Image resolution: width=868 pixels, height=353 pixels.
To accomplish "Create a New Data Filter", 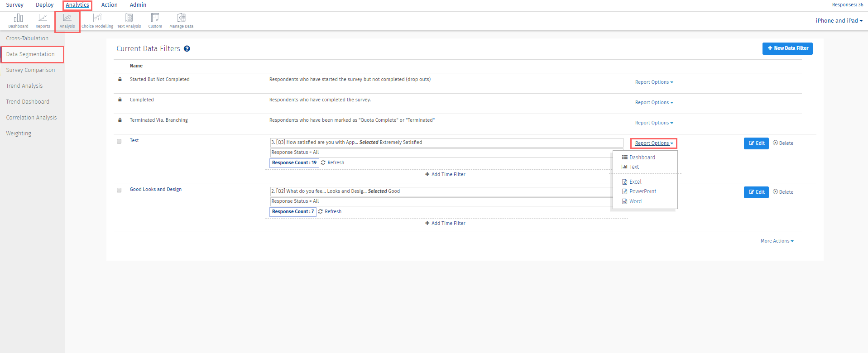I will click(787, 48).
